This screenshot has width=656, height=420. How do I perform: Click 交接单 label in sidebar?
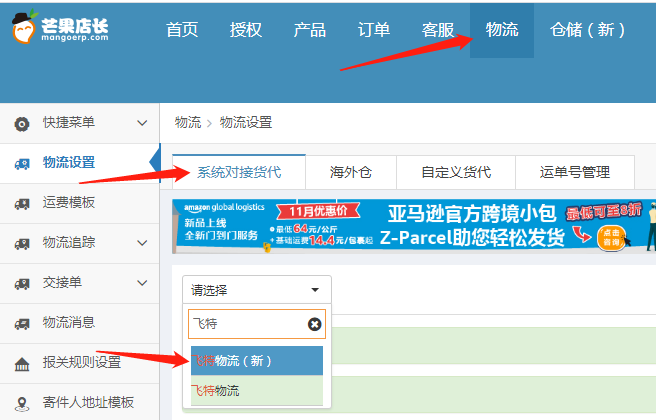62,282
